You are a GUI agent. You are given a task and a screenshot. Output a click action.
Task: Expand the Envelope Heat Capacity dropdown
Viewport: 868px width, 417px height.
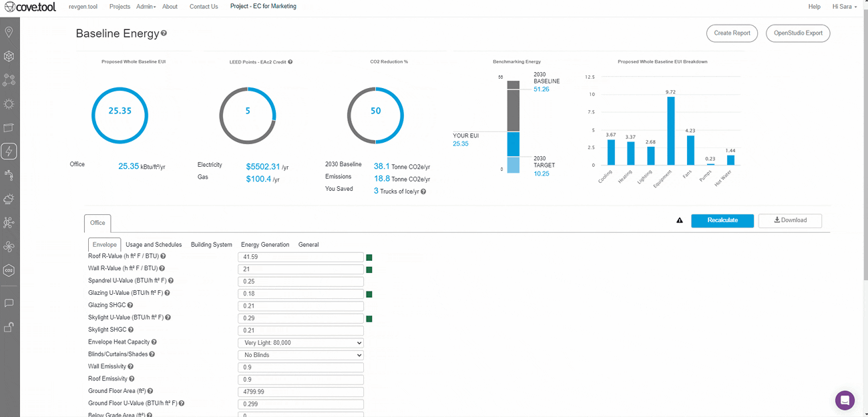[x=300, y=343]
